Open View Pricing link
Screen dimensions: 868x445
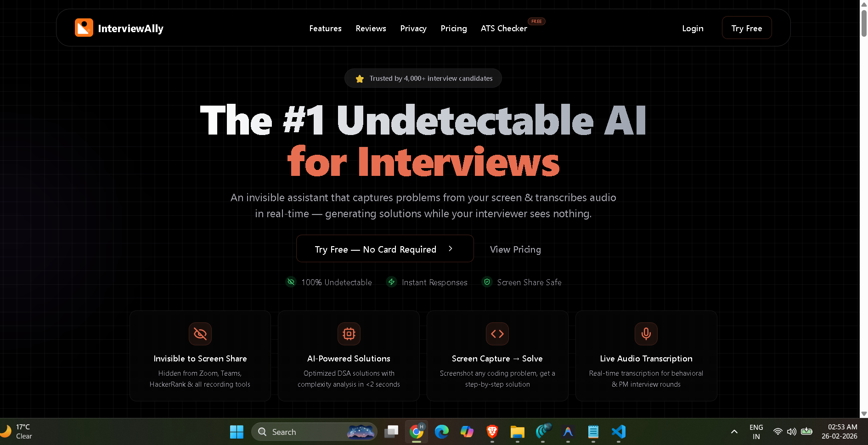click(515, 249)
